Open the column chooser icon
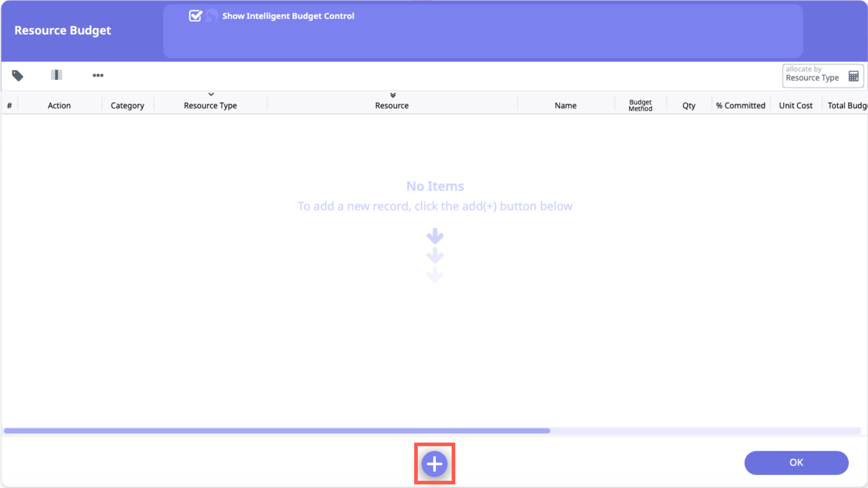 57,75
